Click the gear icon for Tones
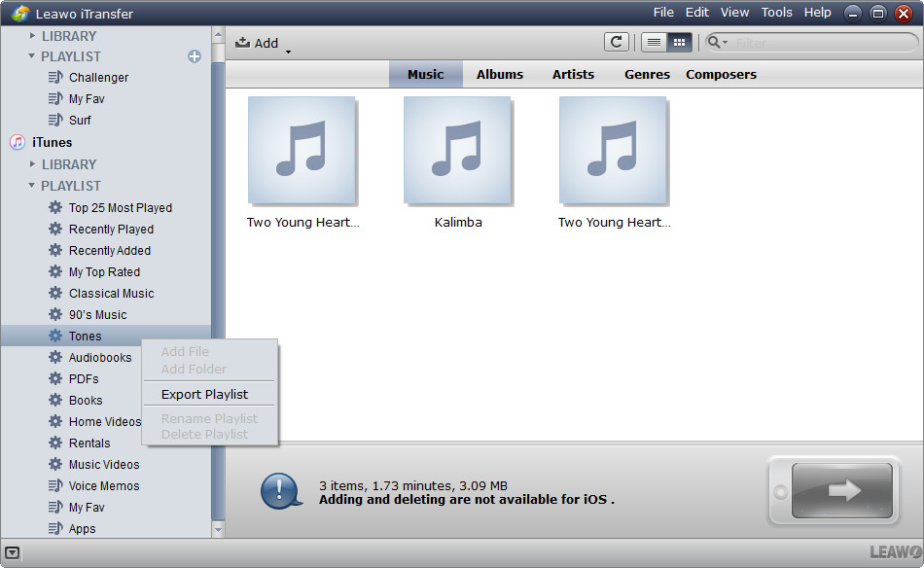The height and width of the screenshot is (568, 924). tap(55, 336)
